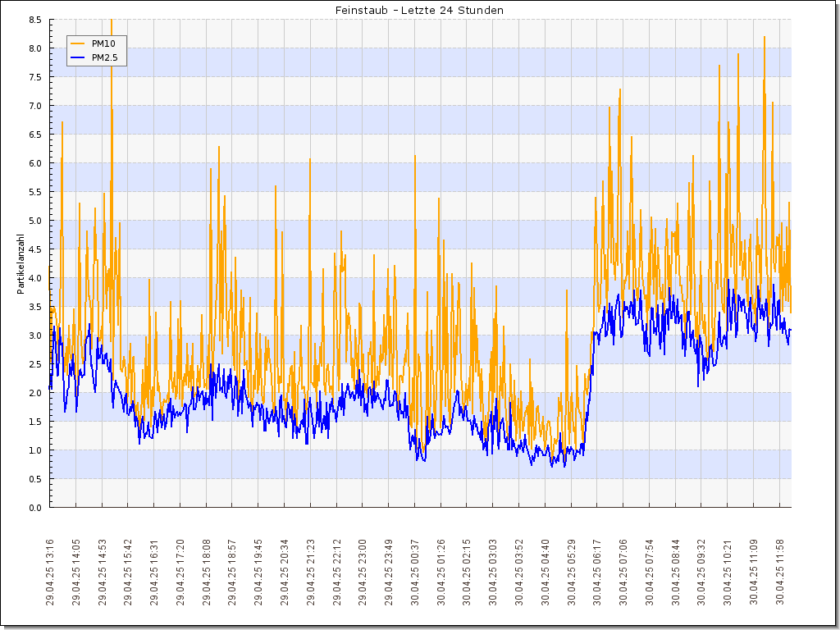Screen dimensions: 840x630
Task: Click the Partikelanzahl y-axis label
Action: pyautogui.click(x=21, y=262)
